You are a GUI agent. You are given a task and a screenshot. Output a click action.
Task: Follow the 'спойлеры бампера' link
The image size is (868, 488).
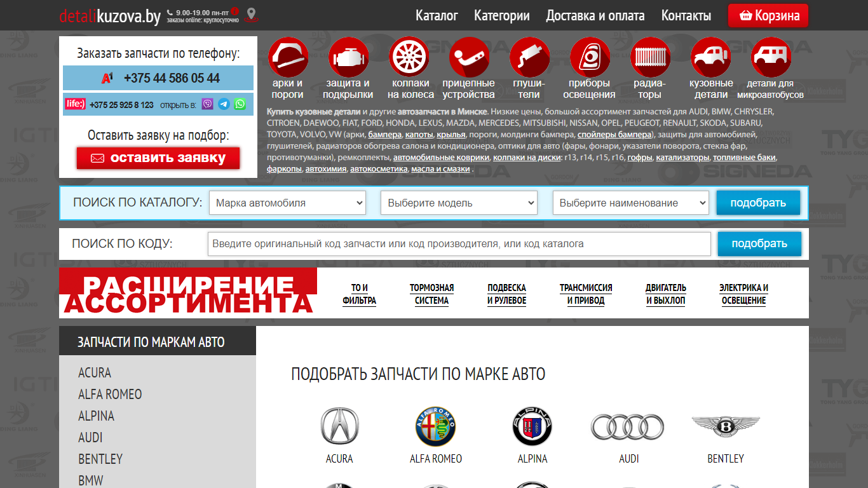(x=614, y=135)
